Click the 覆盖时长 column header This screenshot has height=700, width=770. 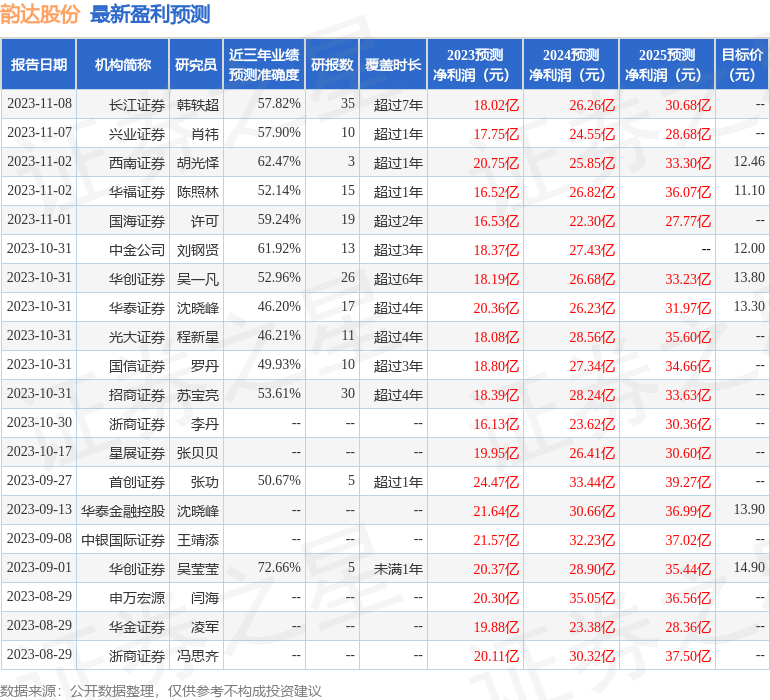coord(393,64)
